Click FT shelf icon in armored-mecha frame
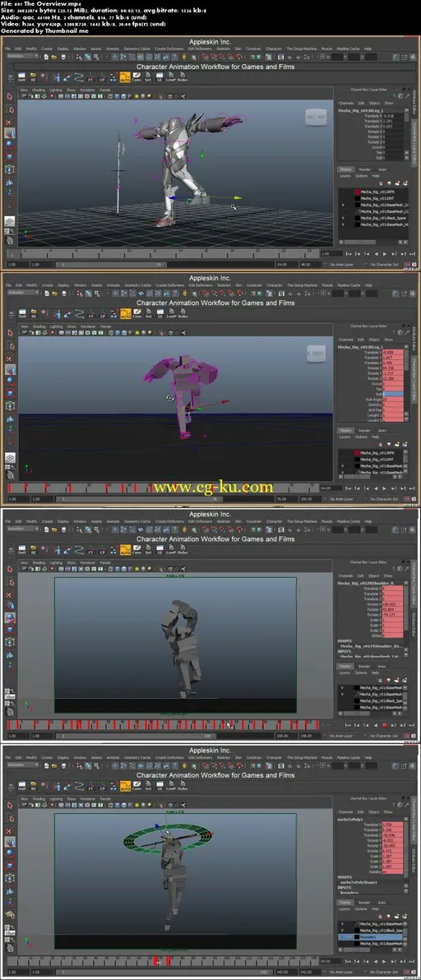421x980 pixels. [90, 77]
